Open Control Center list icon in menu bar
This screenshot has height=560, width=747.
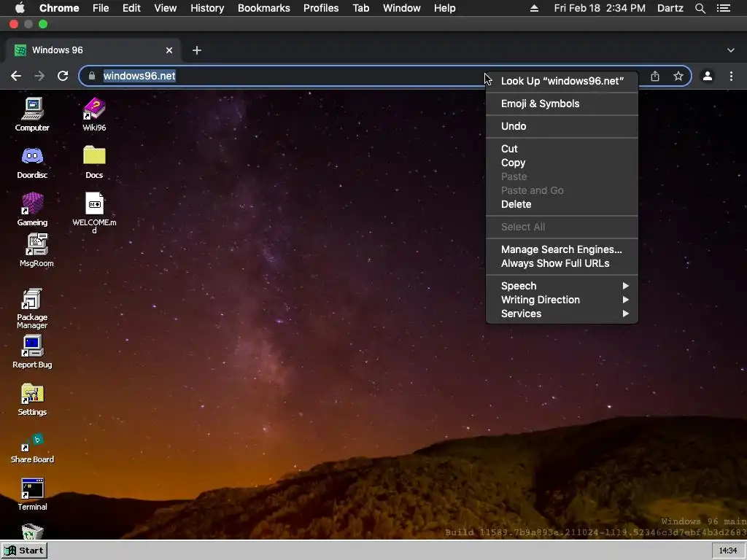tap(724, 8)
